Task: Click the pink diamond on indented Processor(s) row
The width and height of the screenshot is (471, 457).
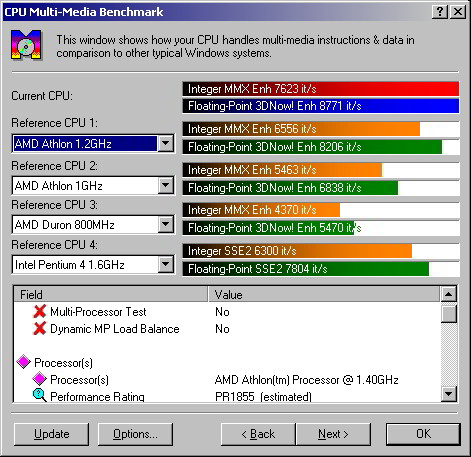Action: click(39, 379)
